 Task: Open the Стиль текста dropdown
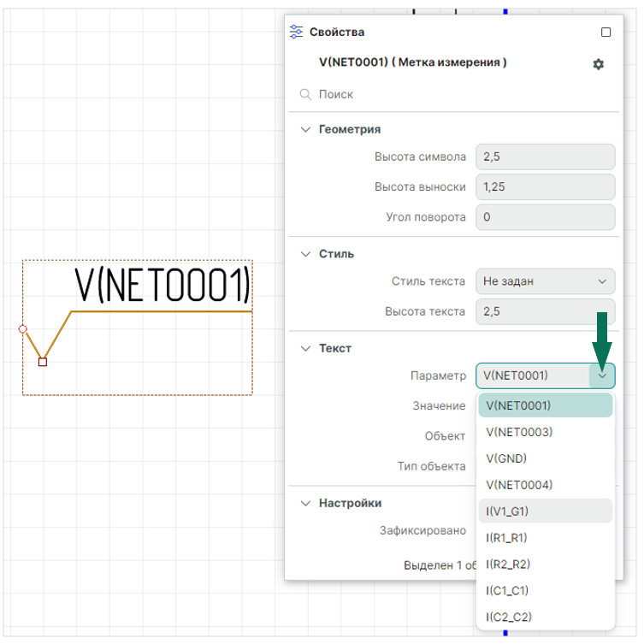click(545, 281)
